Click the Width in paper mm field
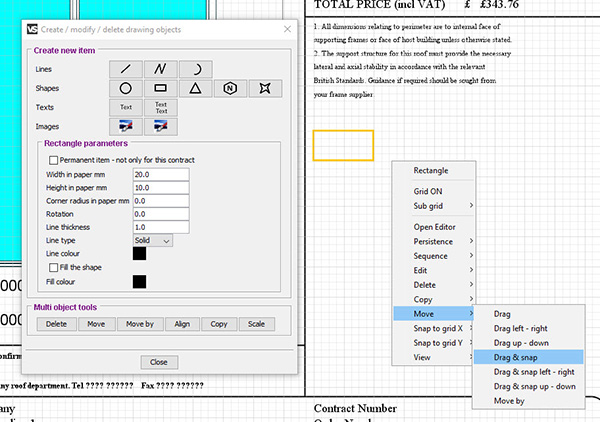 coord(161,174)
